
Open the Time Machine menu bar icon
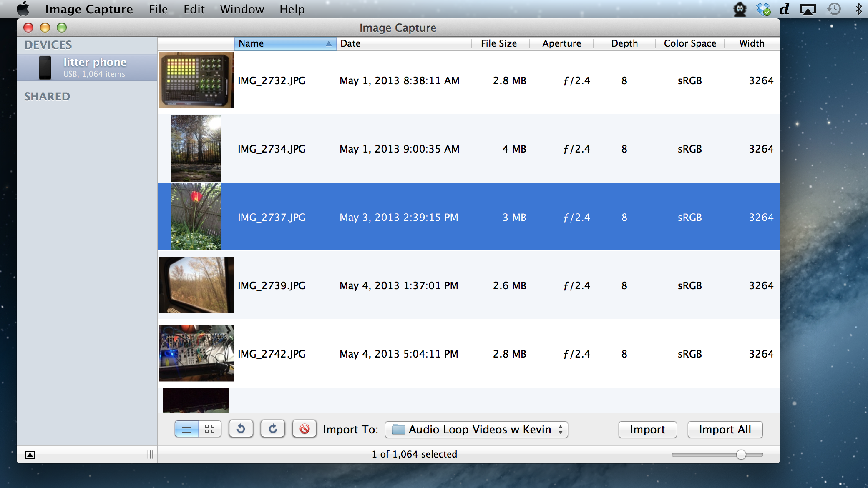pos(834,9)
